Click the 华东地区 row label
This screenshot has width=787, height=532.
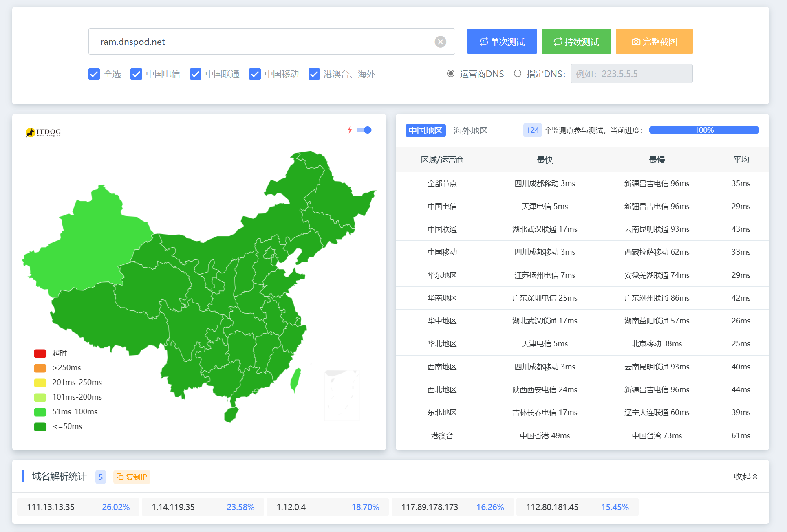442,275
